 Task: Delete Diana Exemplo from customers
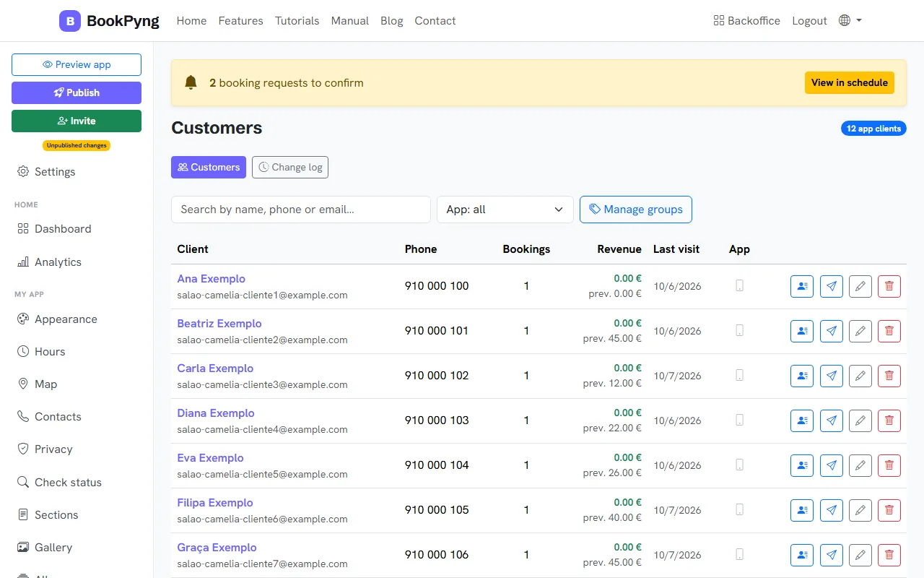click(889, 420)
